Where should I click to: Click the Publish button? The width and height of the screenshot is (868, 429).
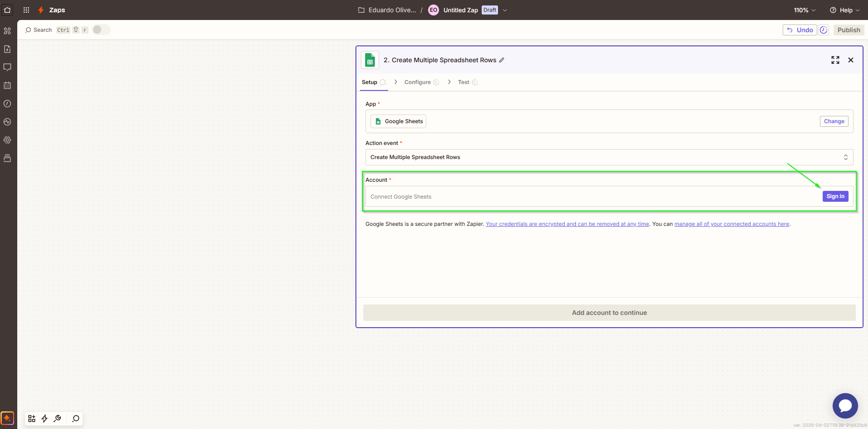click(848, 30)
